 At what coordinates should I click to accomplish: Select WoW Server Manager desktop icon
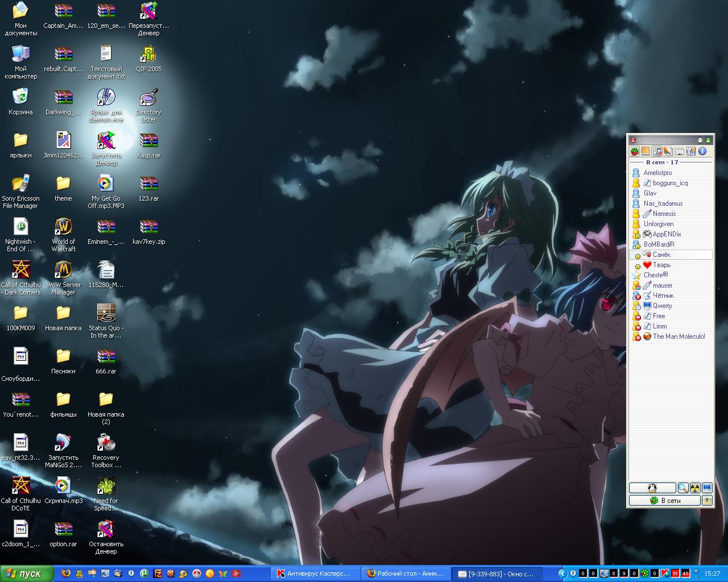[63, 278]
